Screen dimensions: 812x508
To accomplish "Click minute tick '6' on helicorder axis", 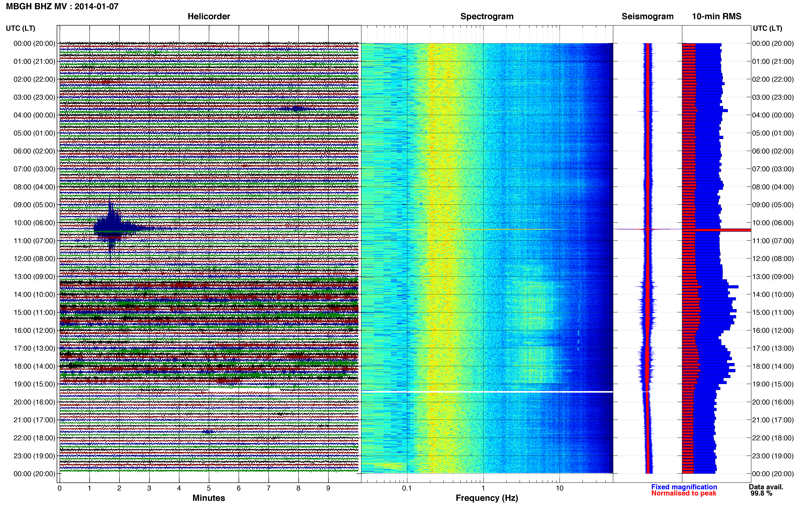I will 239,488.
